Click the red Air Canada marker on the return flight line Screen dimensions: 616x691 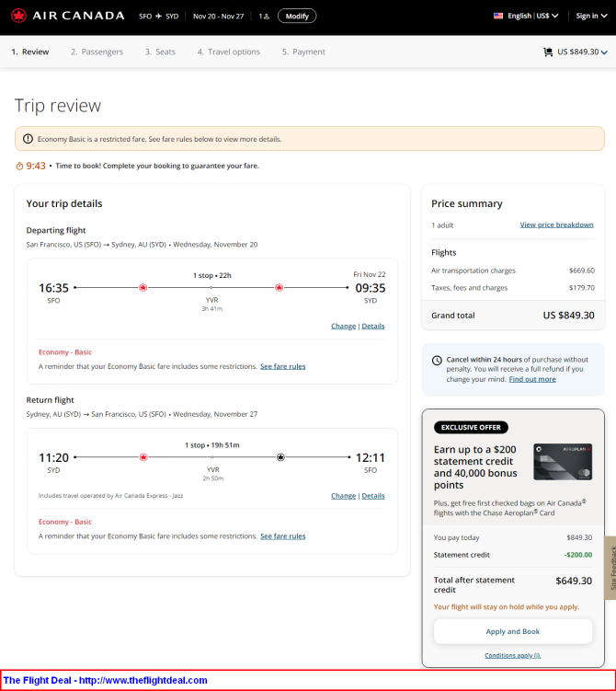tap(143, 457)
